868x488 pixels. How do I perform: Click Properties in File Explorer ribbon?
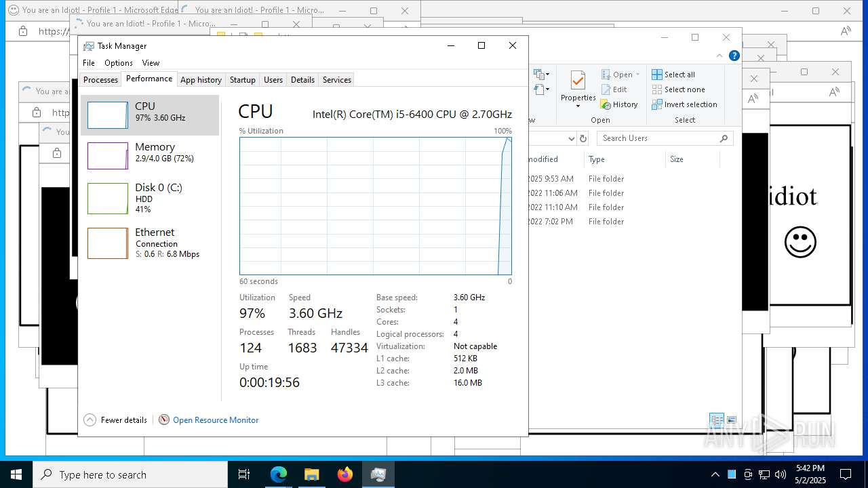point(578,88)
